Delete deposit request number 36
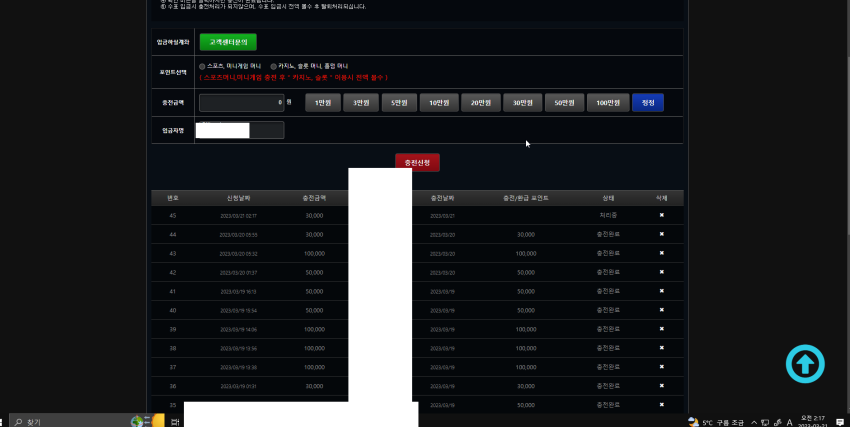This screenshot has height=427, width=850. (x=661, y=386)
